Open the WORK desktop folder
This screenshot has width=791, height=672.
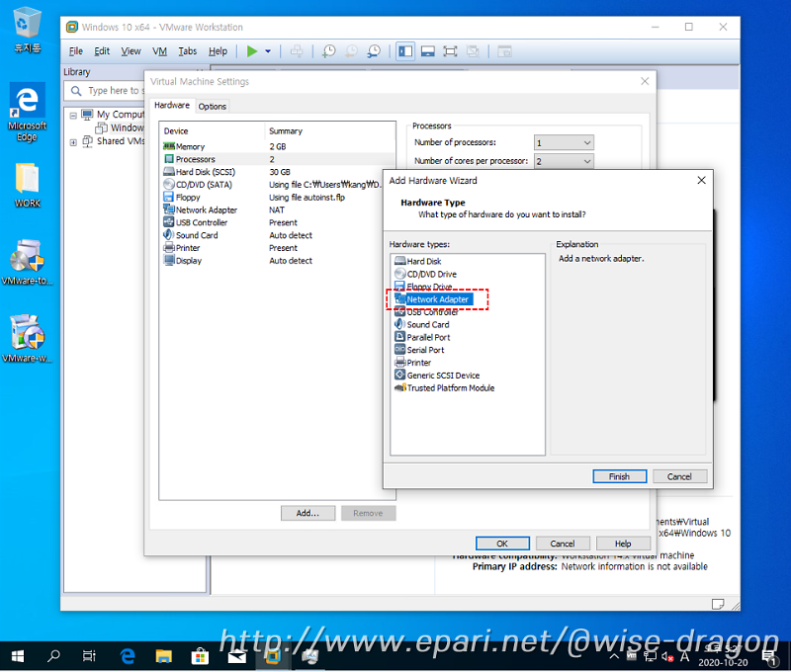[x=28, y=185]
